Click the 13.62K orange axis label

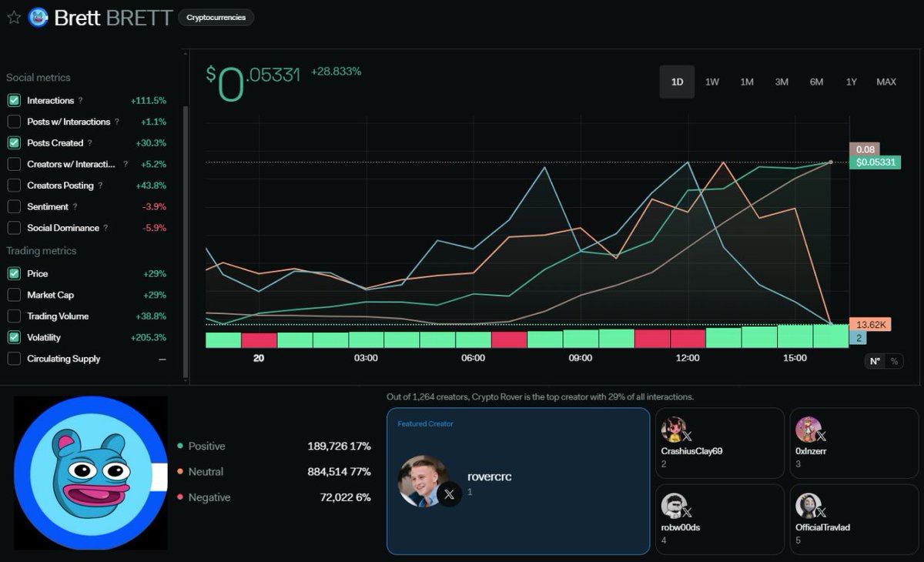(869, 325)
